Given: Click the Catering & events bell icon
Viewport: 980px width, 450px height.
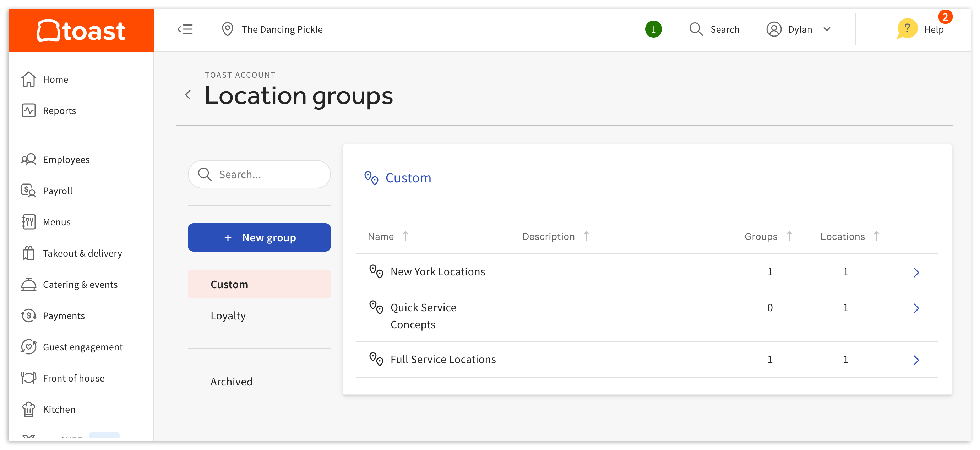Looking at the screenshot, I should (x=28, y=284).
